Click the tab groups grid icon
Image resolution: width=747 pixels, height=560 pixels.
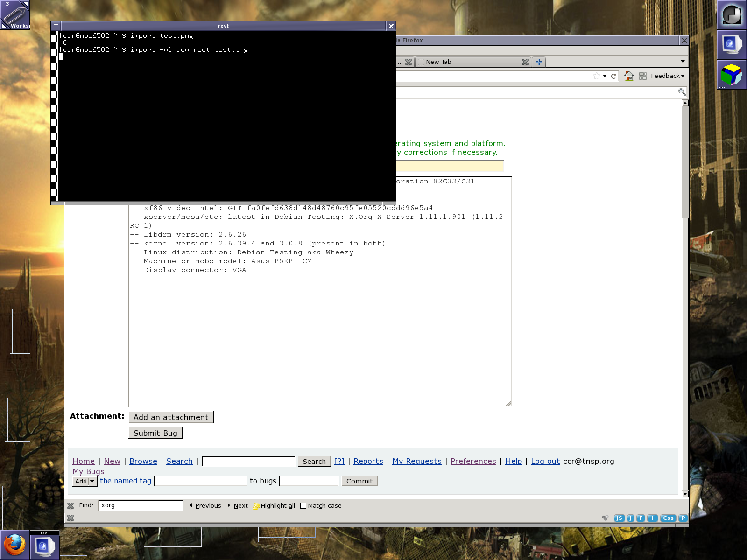coord(643,76)
